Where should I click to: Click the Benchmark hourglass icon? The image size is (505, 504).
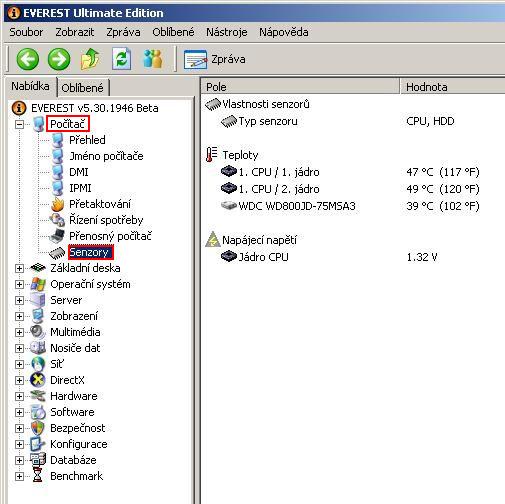(38, 476)
